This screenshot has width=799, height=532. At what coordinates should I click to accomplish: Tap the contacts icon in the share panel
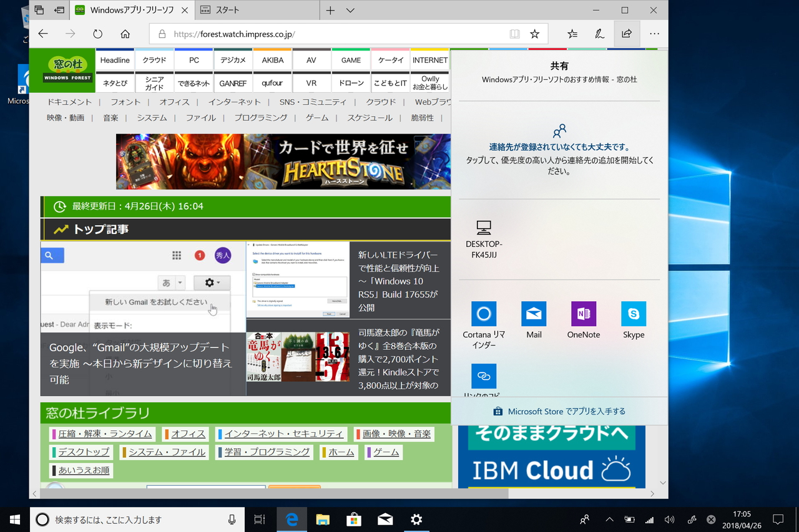[x=559, y=131]
